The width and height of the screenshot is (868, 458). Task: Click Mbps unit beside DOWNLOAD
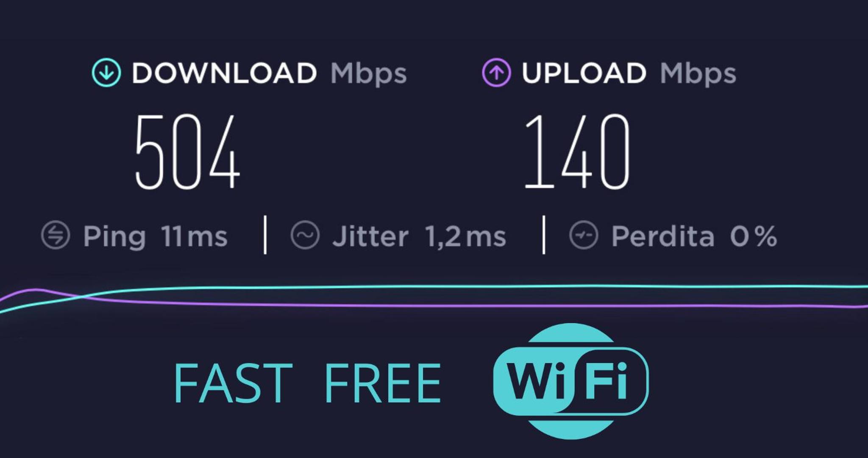point(368,74)
